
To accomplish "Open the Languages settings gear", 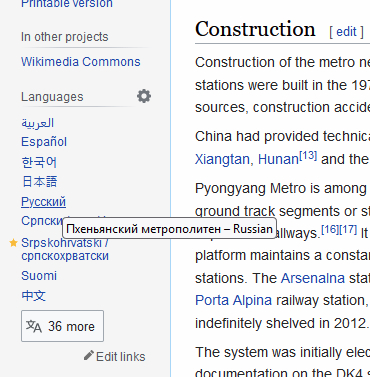I will [144, 96].
